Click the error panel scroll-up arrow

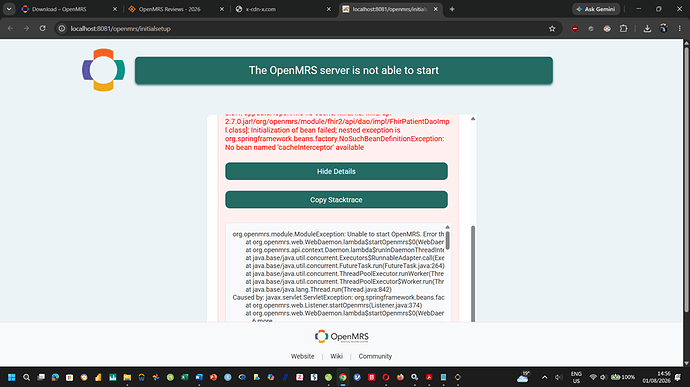coord(473,118)
